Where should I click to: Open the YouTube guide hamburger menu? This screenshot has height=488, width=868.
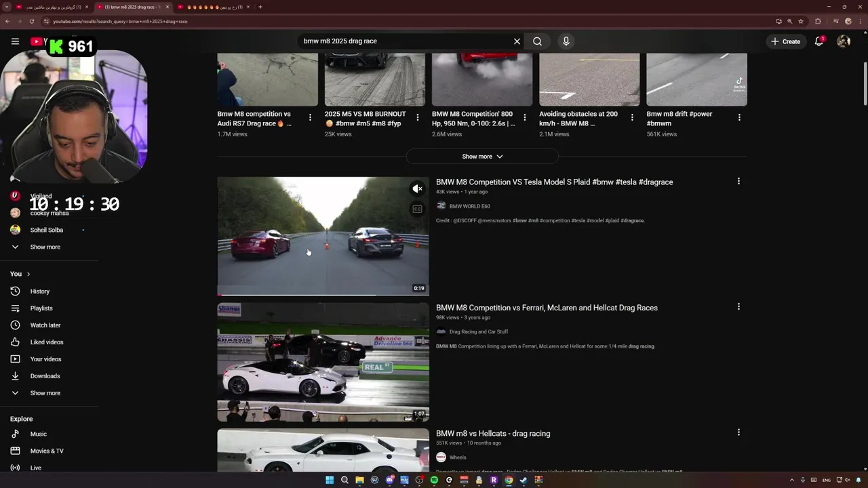pyautogui.click(x=15, y=41)
